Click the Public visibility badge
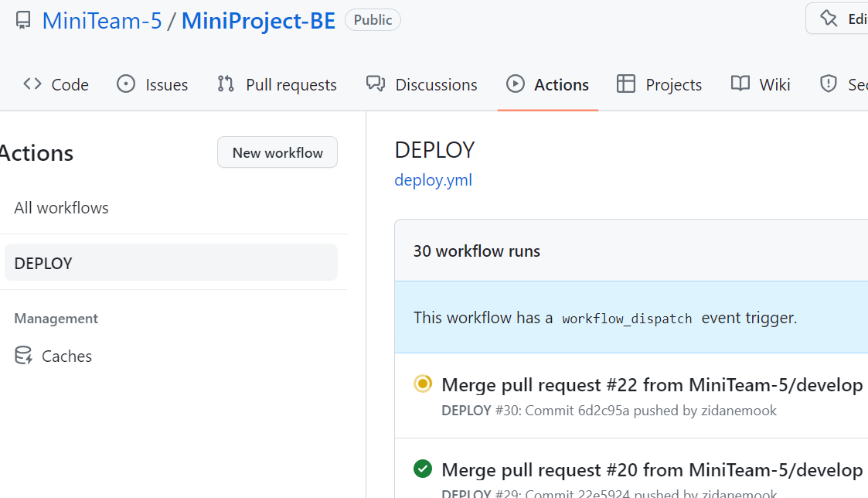 (x=373, y=20)
